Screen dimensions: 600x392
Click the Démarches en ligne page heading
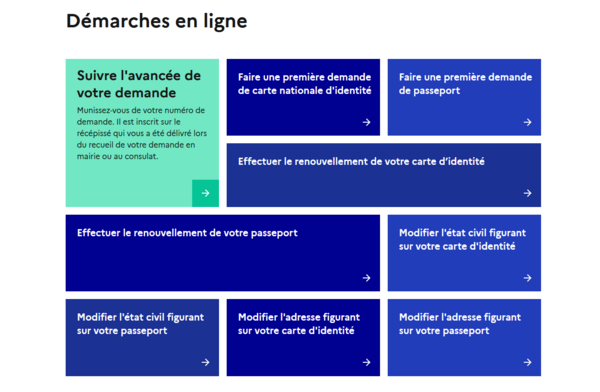pyautogui.click(x=157, y=21)
